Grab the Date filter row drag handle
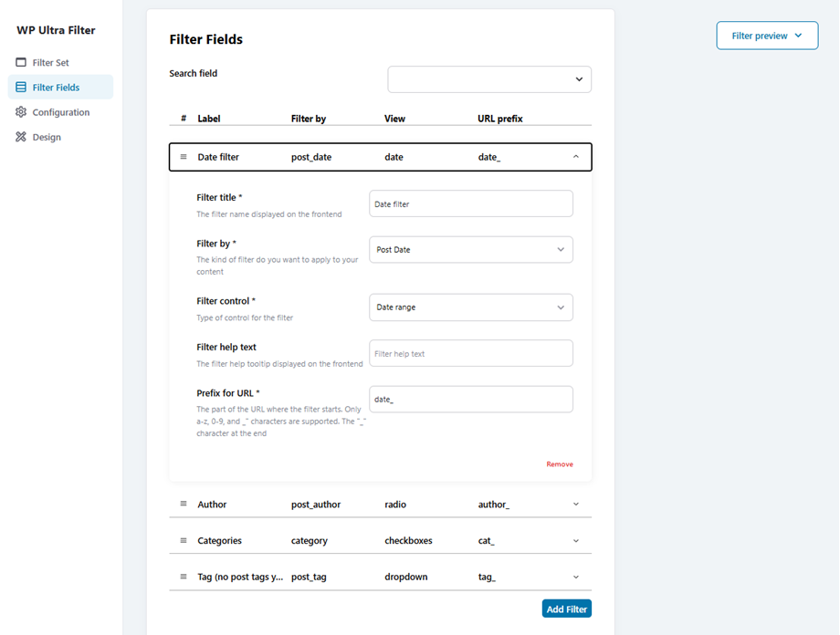Viewport: 840px width, 635px height. coord(184,157)
